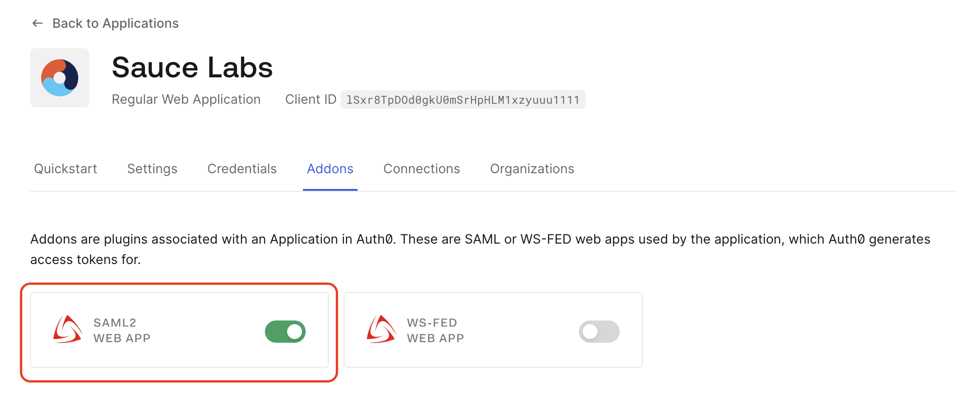This screenshot has width=980, height=402.
Task: Enable the WS-FED Web App toggle
Action: click(x=599, y=332)
